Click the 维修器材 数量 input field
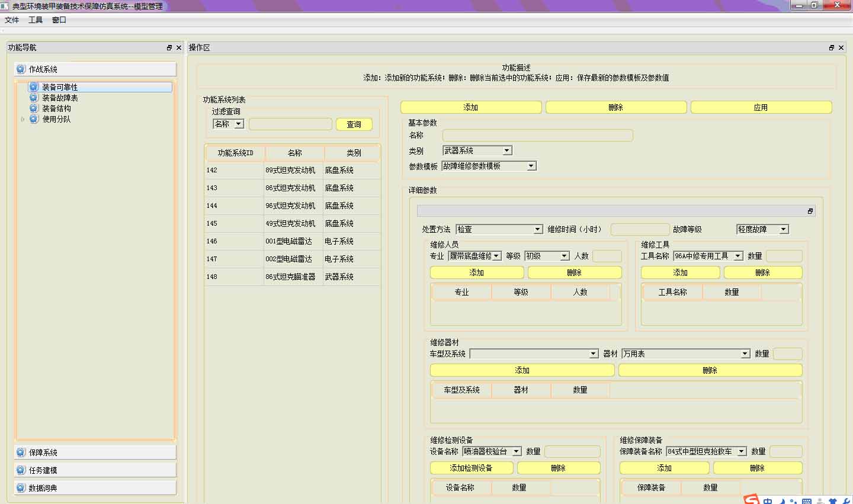The height and width of the screenshot is (504, 853). (788, 354)
